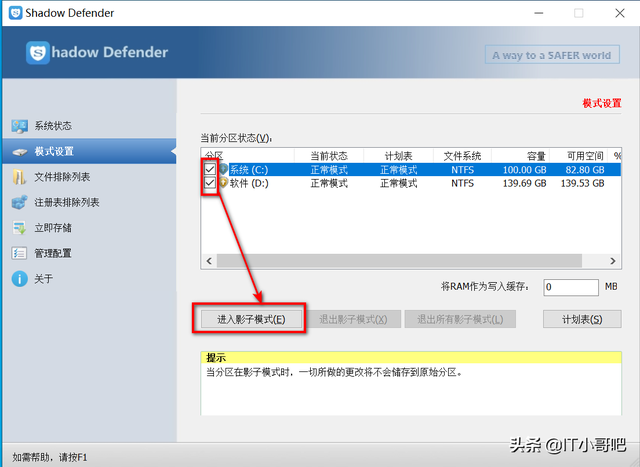Open the 文件排除列表 sidebar menu item

point(62,177)
